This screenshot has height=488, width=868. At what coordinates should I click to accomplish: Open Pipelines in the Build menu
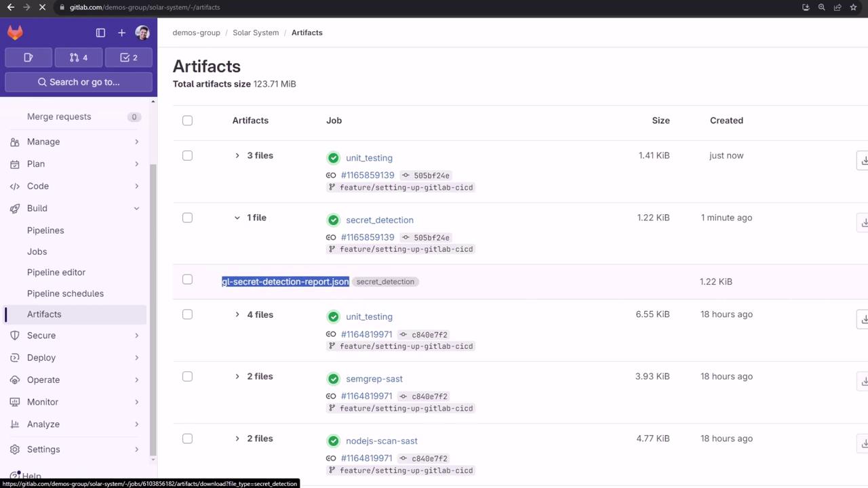(x=45, y=230)
